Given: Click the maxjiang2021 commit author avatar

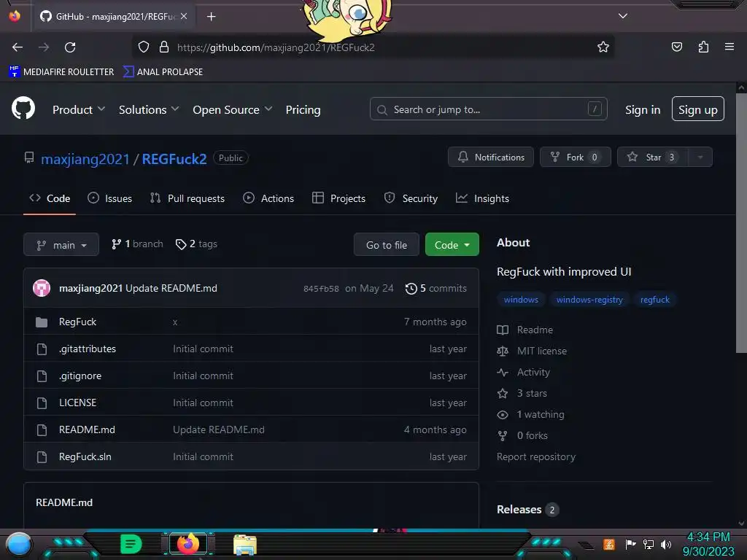Looking at the screenshot, I should [x=42, y=288].
